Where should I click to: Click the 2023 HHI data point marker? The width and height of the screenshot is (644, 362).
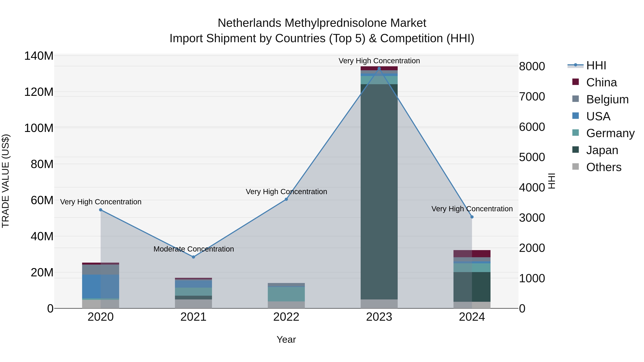point(379,68)
